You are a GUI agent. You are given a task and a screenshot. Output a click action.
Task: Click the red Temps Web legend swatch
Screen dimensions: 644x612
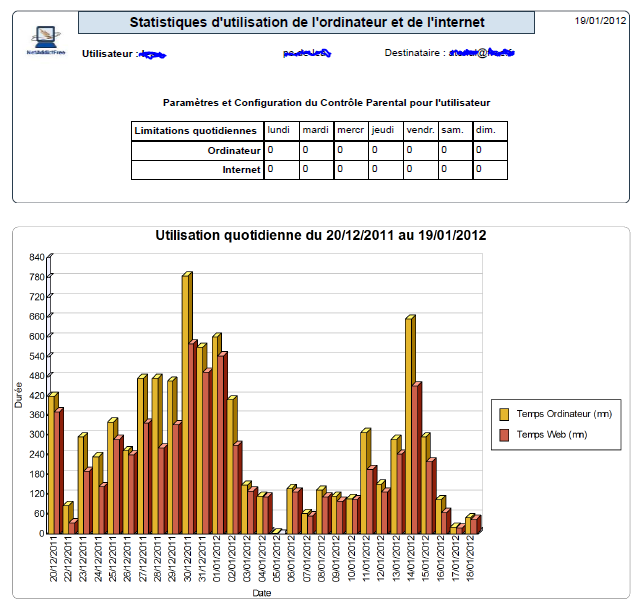tap(504, 435)
